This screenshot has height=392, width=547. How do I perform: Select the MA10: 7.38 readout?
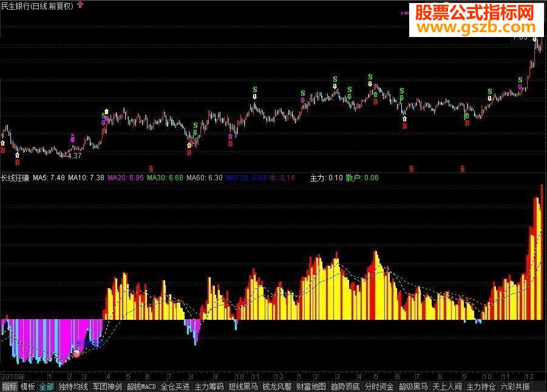86,178
